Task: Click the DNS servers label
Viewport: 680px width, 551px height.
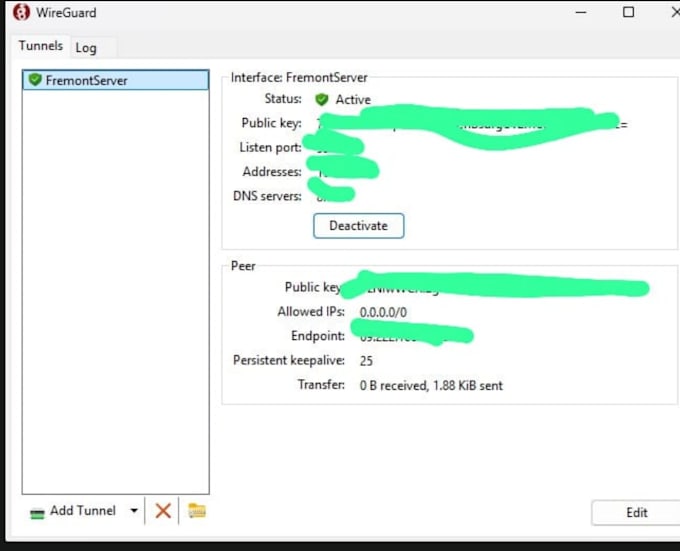Action: (267, 196)
